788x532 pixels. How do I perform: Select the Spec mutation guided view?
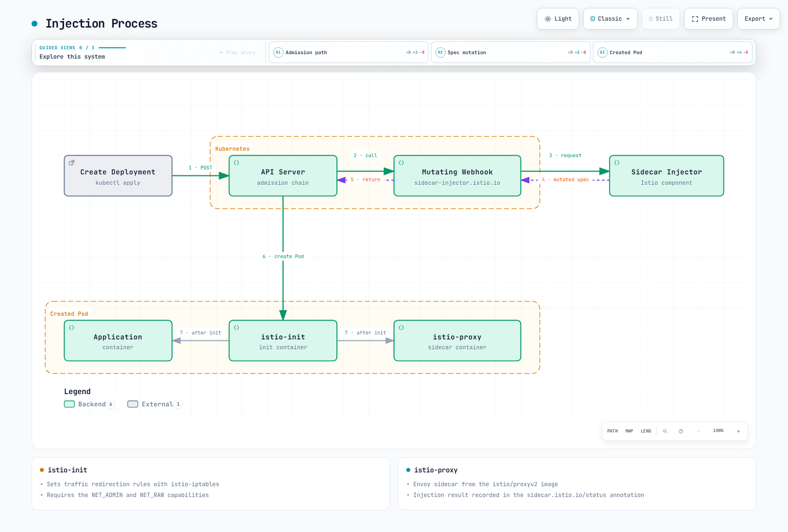[x=511, y=52]
